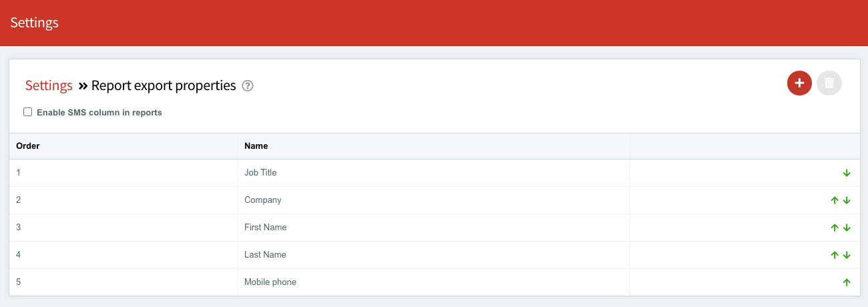Select the Company name cell

[x=433, y=200]
